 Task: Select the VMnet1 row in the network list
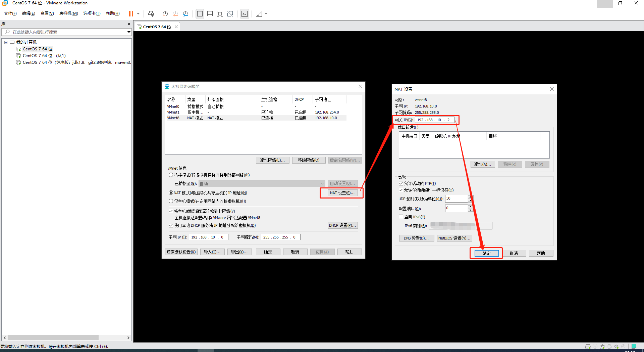point(256,112)
